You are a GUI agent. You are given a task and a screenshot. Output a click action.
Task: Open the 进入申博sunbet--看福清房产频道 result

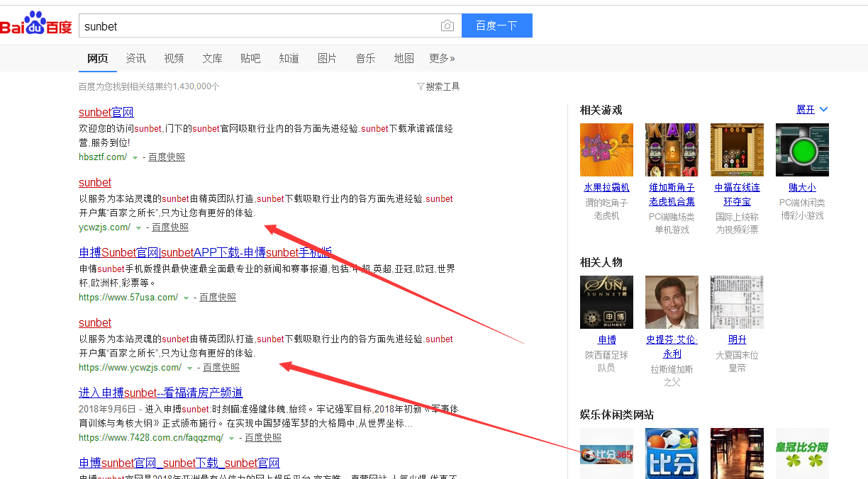(160, 393)
